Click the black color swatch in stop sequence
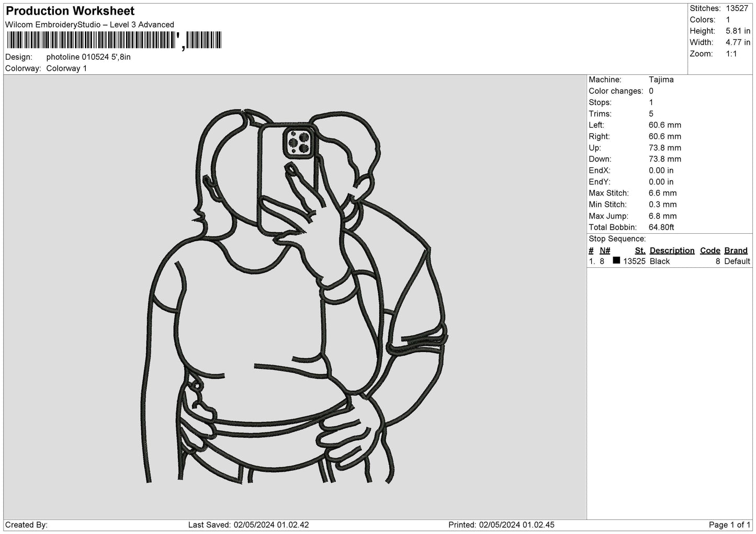 pyautogui.click(x=616, y=260)
